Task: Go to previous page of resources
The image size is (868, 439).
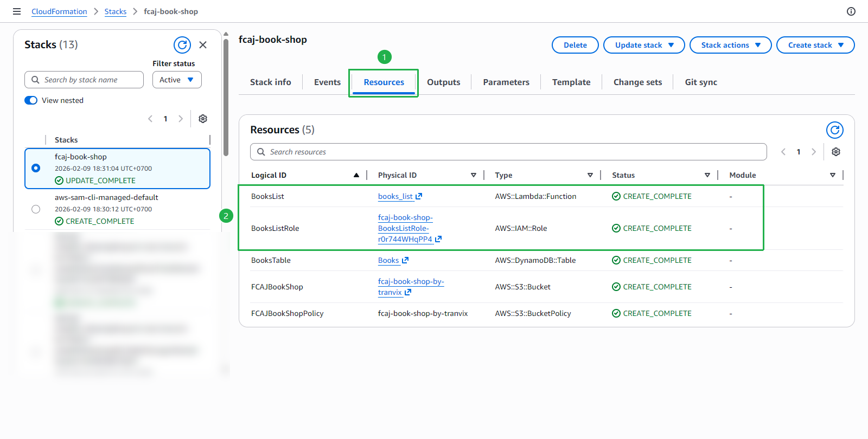Action: tap(783, 152)
